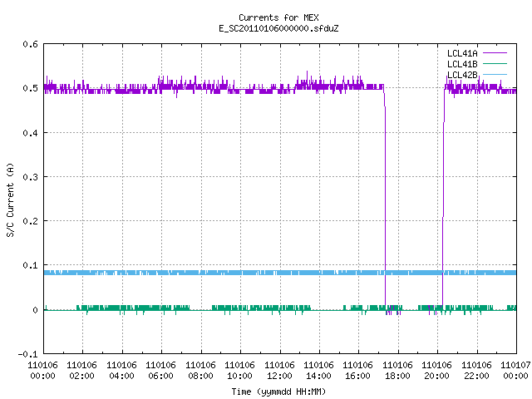The image size is (532, 399).
Task: Click the green LCL41B trace near 04:00
Action: coord(122,308)
